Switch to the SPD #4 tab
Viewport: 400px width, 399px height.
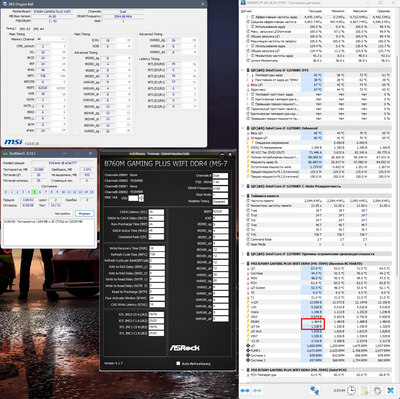point(39,29)
